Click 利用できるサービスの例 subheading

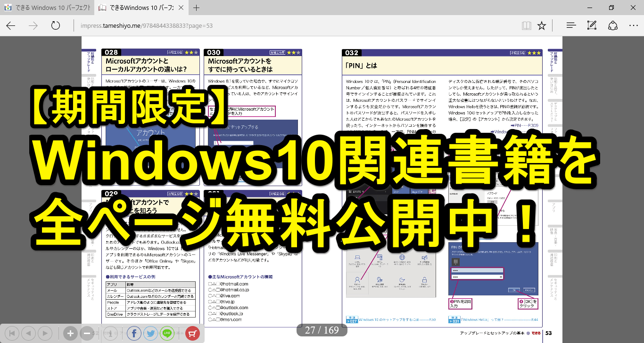pos(131,277)
